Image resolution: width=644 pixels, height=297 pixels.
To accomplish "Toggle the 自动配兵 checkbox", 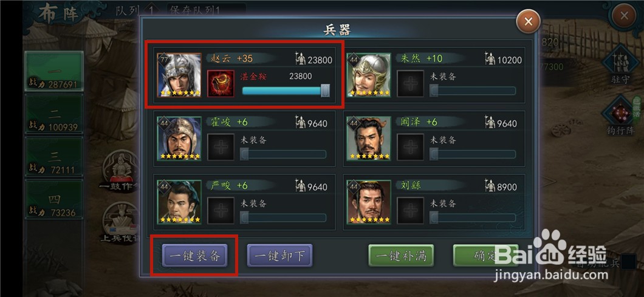I will 628,262.
